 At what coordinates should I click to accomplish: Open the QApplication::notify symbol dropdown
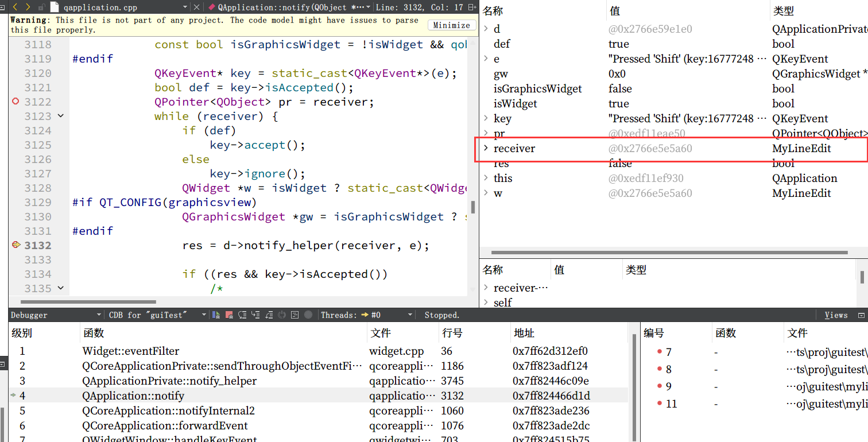[x=368, y=7]
